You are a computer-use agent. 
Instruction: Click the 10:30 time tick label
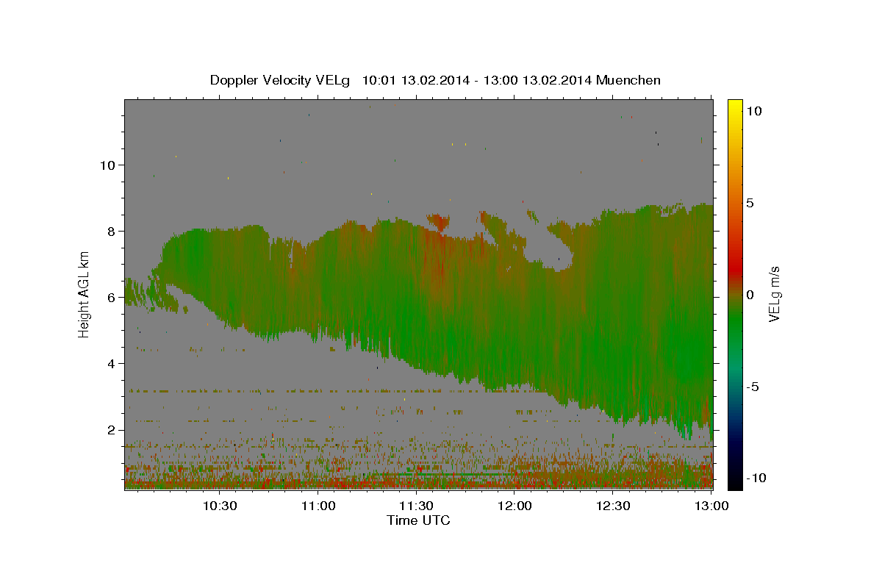(220, 506)
